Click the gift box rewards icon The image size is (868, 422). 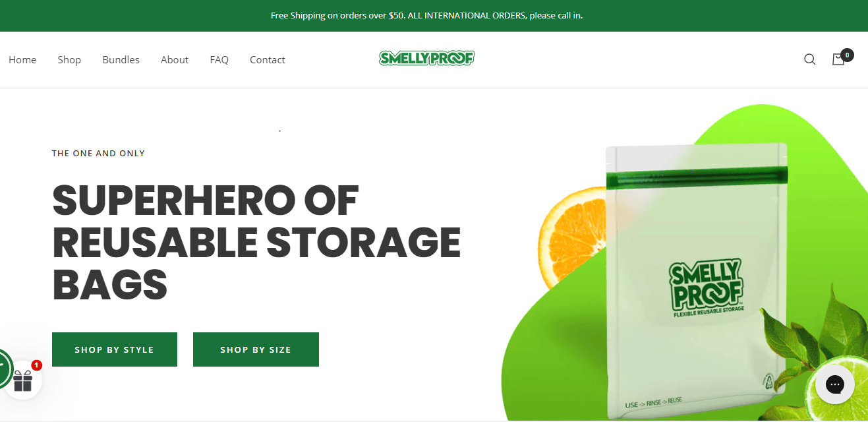click(x=23, y=380)
